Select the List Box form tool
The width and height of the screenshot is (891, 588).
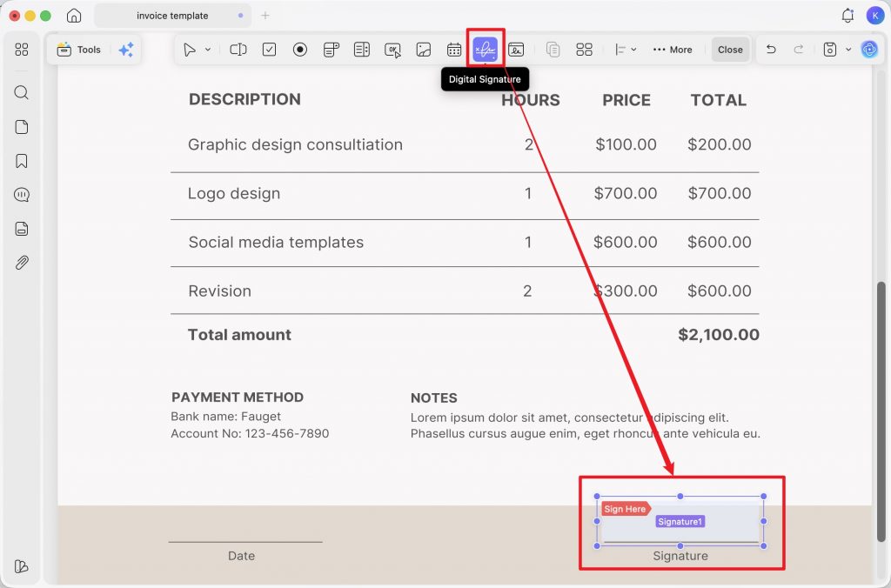tap(361, 50)
